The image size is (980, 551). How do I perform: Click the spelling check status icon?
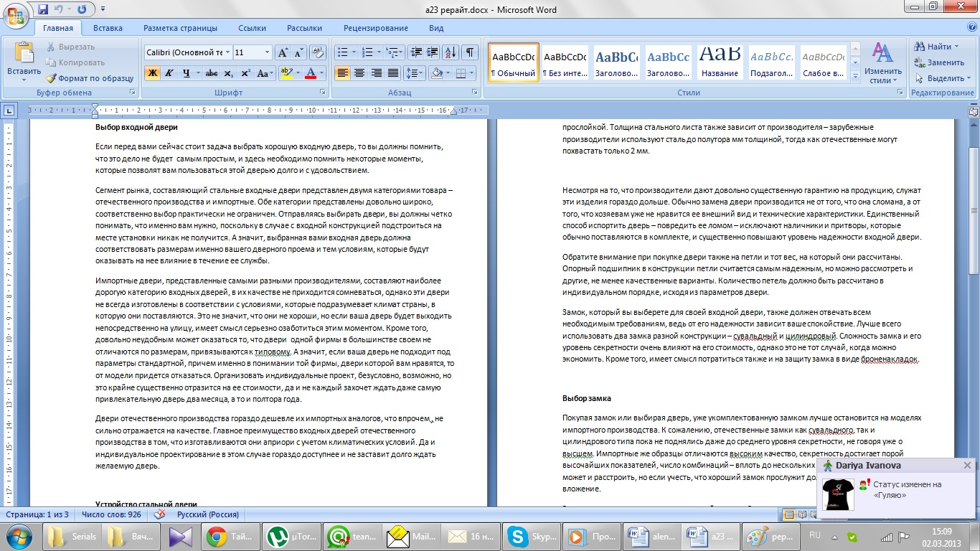(x=160, y=514)
